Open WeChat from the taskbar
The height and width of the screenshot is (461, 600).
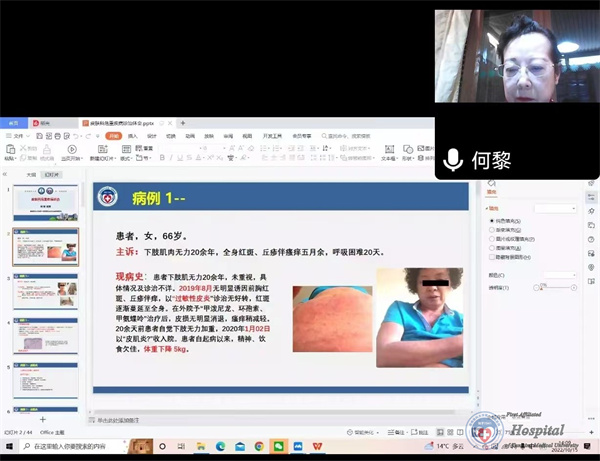279,446
